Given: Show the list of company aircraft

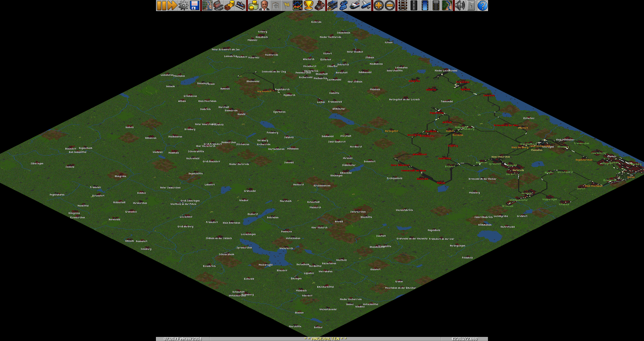Looking at the screenshot, I should [366, 5].
